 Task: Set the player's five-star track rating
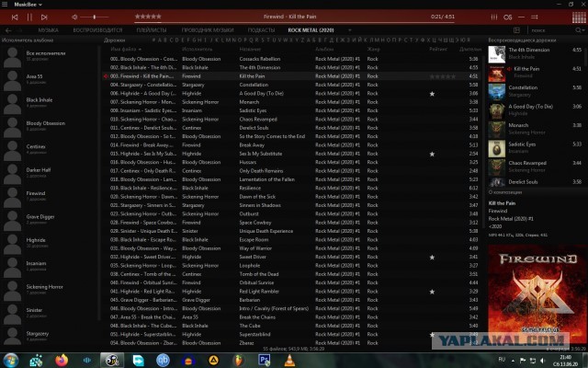click(148, 17)
